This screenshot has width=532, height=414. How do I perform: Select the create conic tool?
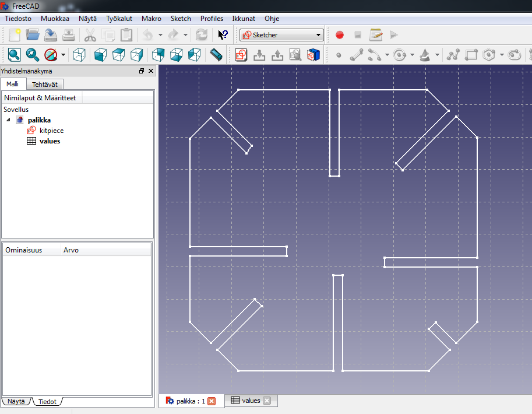pos(425,55)
